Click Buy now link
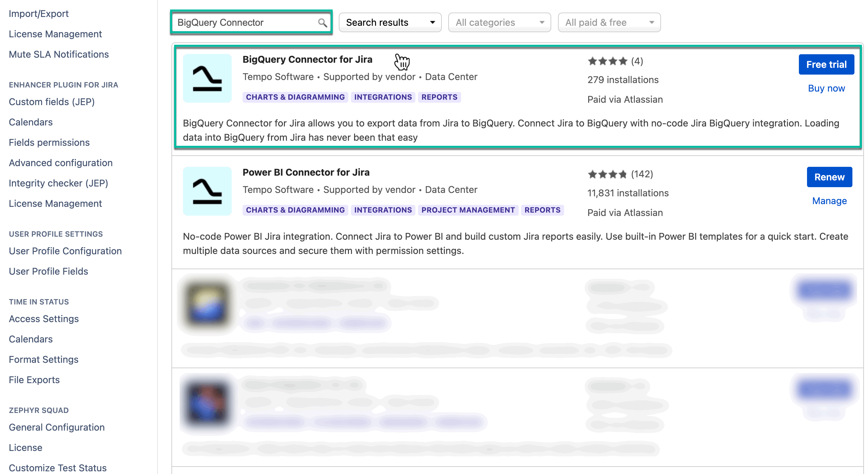Screen dimensions: 868x474 [x=826, y=88]
